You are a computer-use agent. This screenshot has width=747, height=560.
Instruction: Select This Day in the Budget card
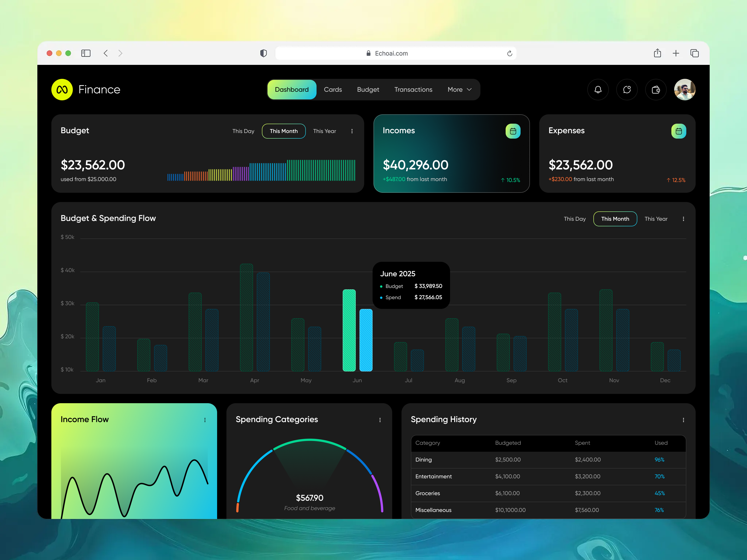(243, 131)
